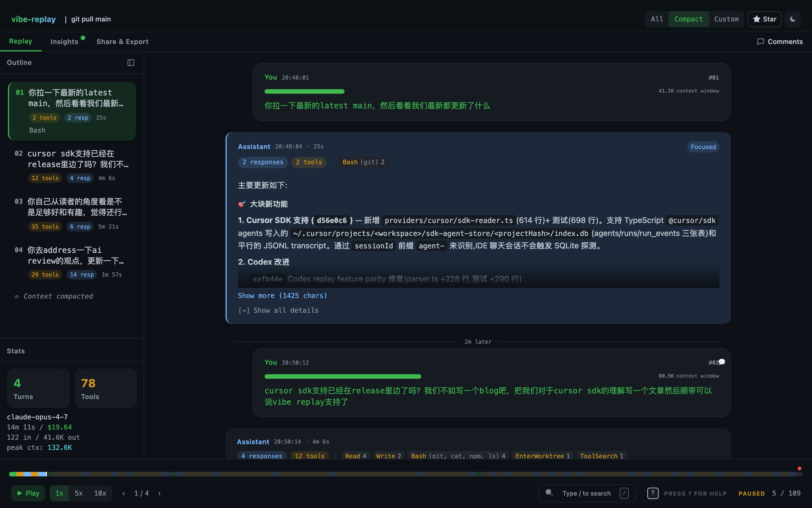Screen dimensions: 812x508
Task: Click the 14 resp badge in outline
Action: (81, 275)
